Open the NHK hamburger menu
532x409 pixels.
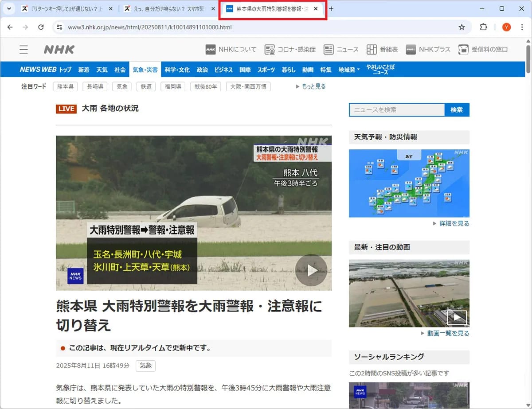pos(23,50)
